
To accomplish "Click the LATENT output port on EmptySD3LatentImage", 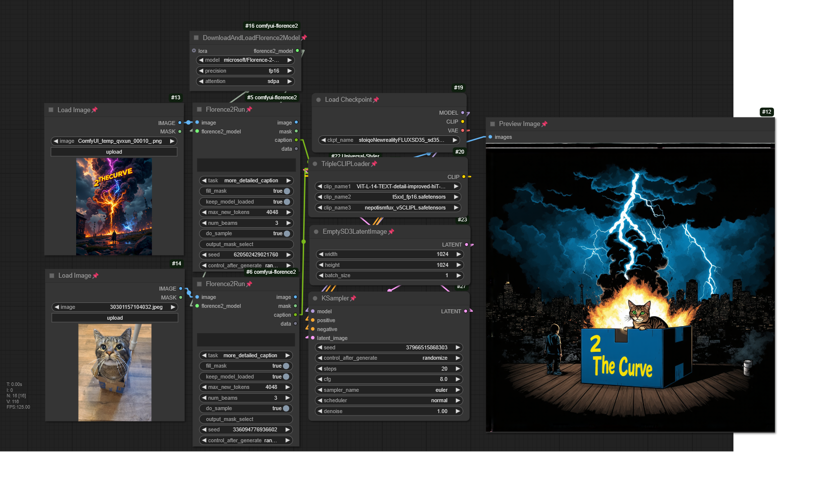I will [466, 245].
